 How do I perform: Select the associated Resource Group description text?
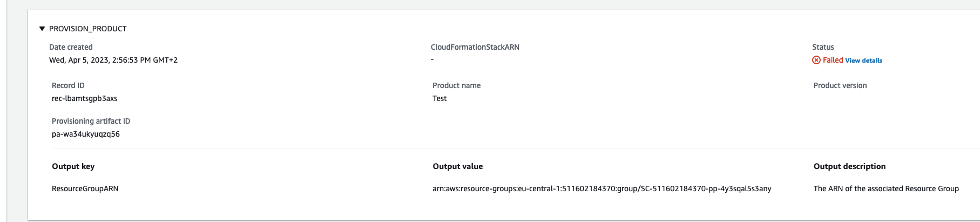click(x=886, y=189)
